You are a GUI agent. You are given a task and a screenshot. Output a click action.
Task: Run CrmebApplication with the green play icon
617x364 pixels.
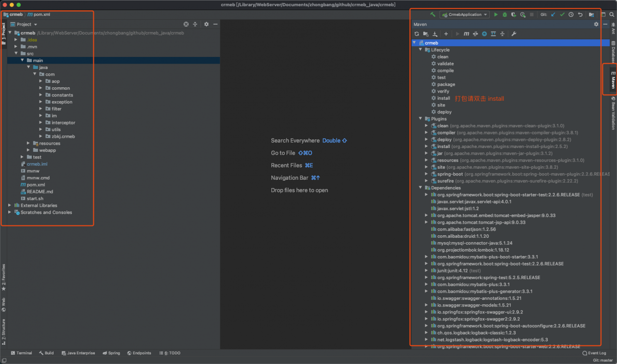[x=496, y=14]
